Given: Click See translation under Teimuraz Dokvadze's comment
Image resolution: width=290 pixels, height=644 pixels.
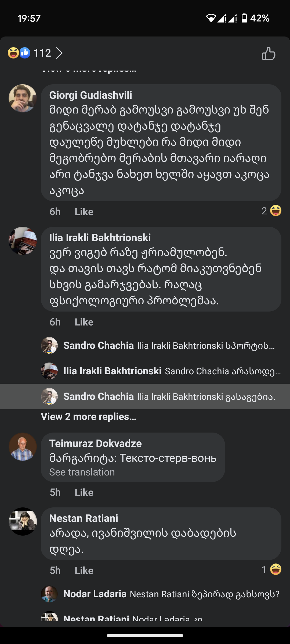Looking at the screenshot, I should click(82, 472).
